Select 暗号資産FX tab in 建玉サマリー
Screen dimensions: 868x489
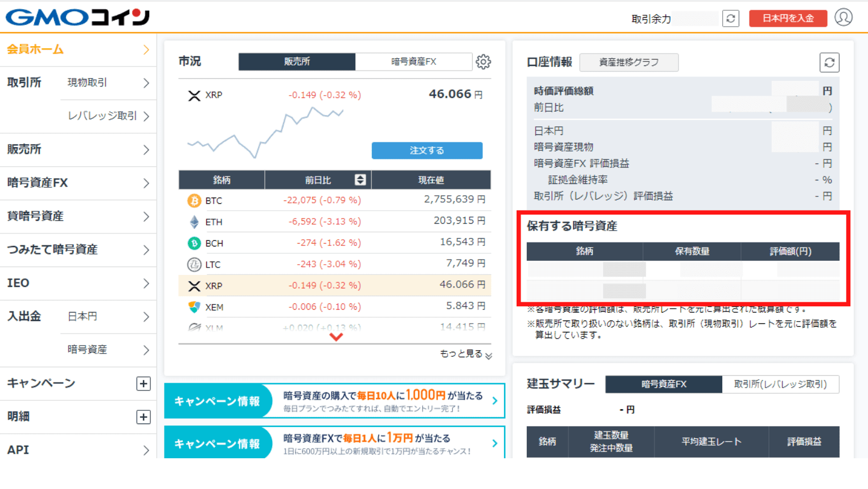664,384
